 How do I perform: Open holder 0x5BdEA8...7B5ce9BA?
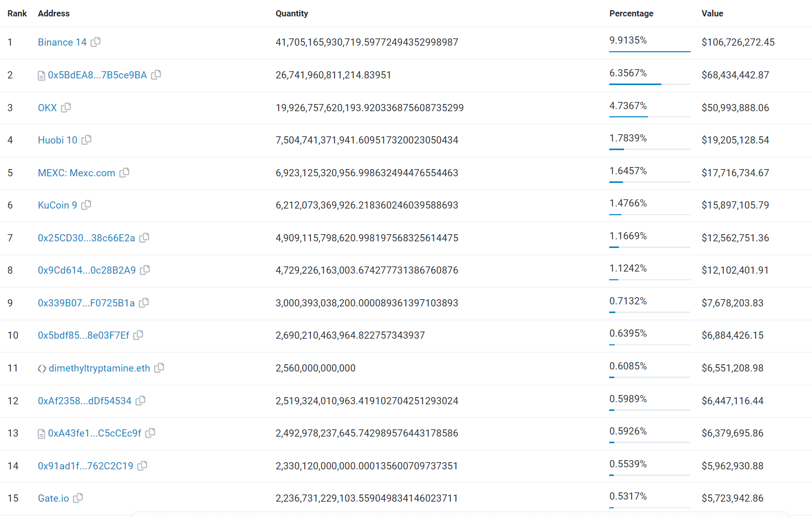97,75
